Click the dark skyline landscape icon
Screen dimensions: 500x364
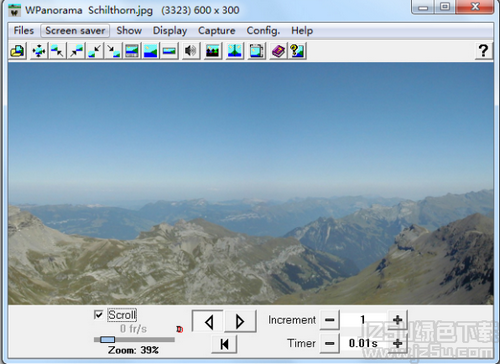point(213,51)
